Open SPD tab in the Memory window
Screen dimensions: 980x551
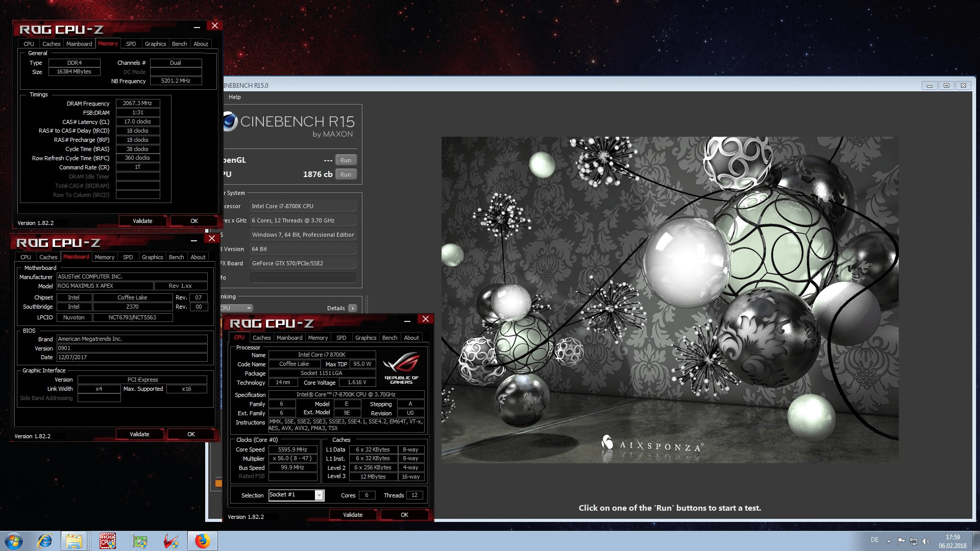click(x=131, y=44)
